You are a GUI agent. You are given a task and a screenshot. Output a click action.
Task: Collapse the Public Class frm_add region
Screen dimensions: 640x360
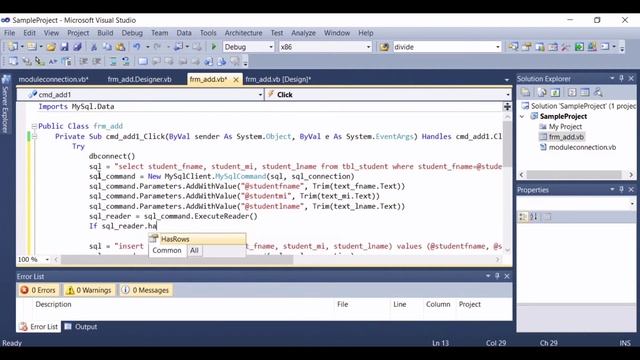point(34,126)
